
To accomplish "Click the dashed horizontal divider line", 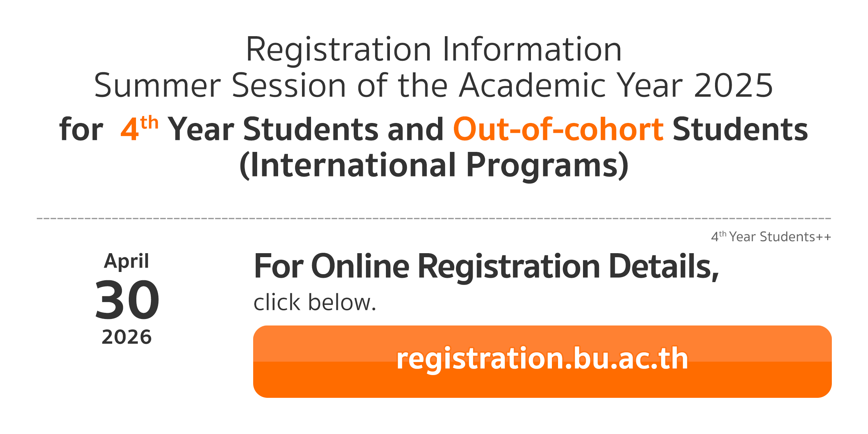I will (x=434, y=218).
